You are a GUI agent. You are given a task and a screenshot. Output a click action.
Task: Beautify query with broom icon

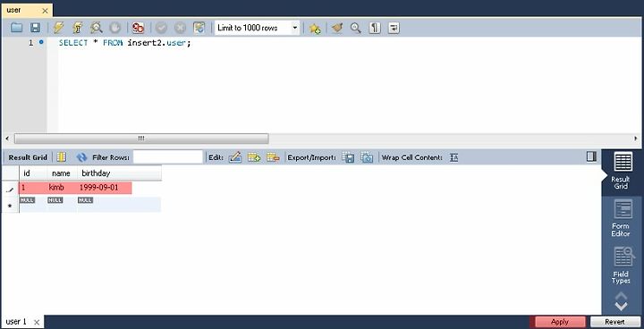337,28
